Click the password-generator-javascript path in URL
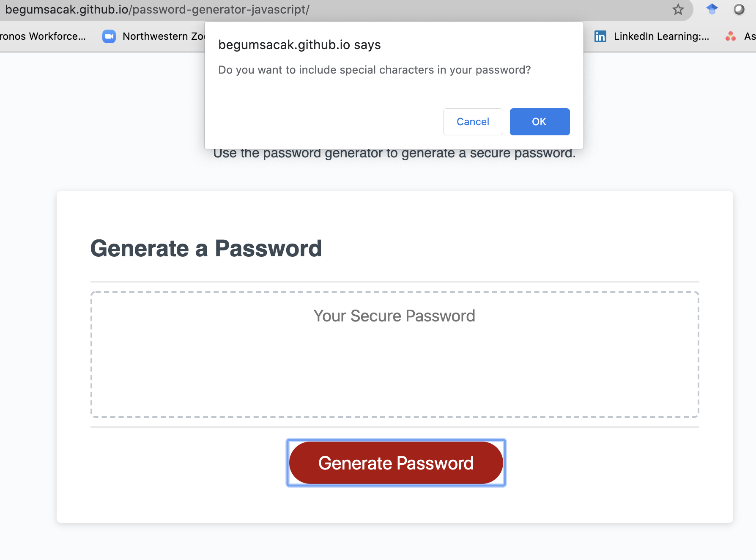756x560 pixels. coord(220,9)
